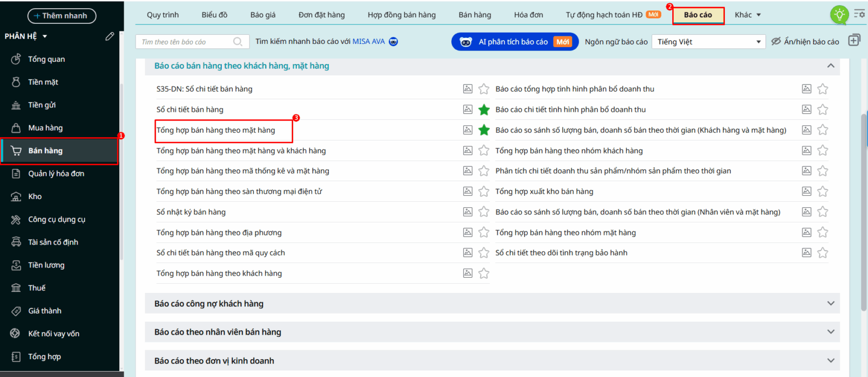The height and width of the screenshot is (377, 868).
Task: Click the vertical scrollbar on the right
Action: pos(864,212)
